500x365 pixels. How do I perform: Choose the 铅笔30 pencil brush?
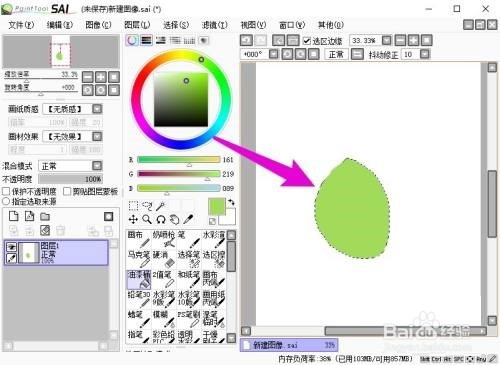coord(139,299)
